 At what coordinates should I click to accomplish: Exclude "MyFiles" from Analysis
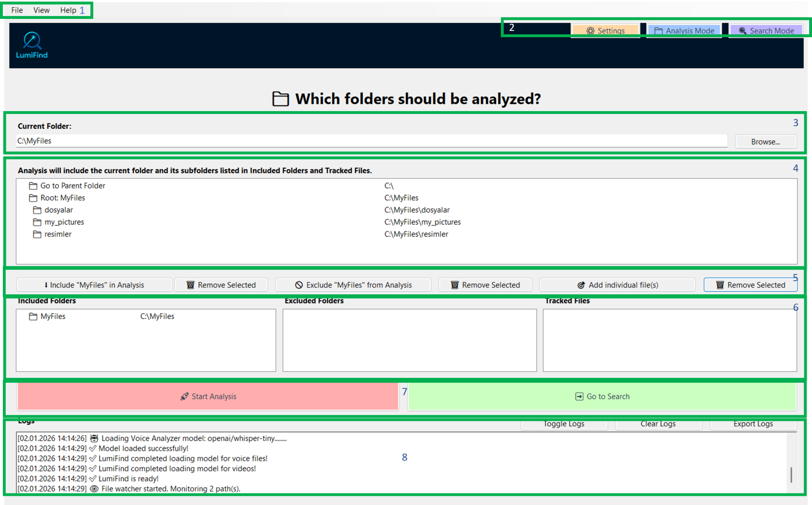(x=353, y=285)
